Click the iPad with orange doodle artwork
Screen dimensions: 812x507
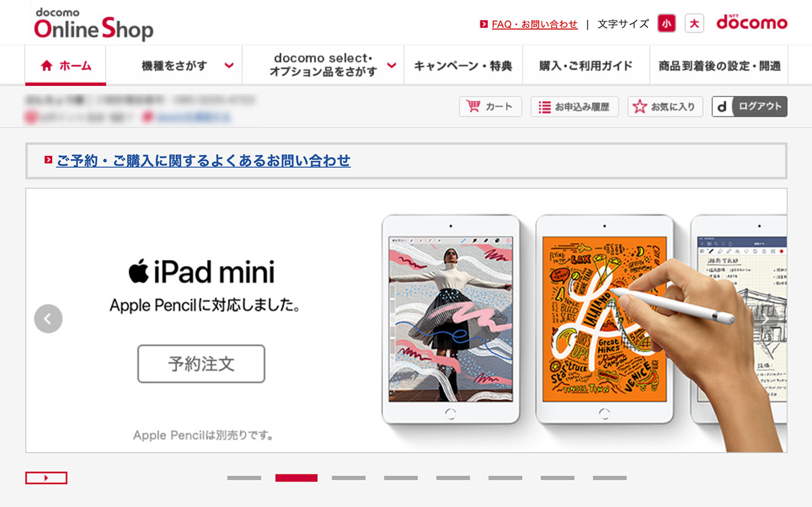(605, 318)
